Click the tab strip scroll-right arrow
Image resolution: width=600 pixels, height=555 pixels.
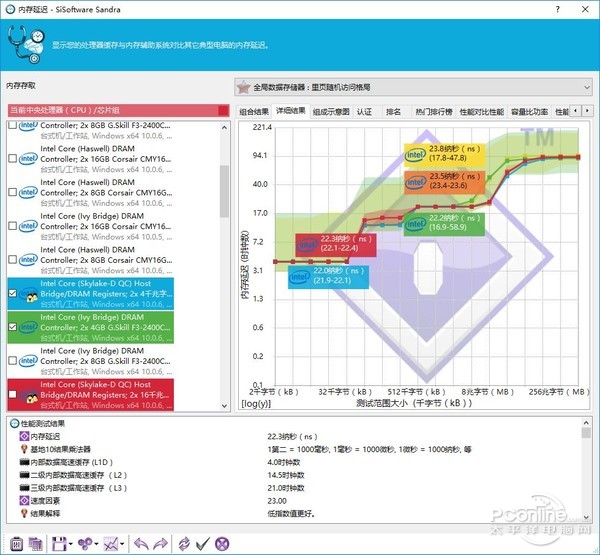pyautogui.click(x=587, y=111)
